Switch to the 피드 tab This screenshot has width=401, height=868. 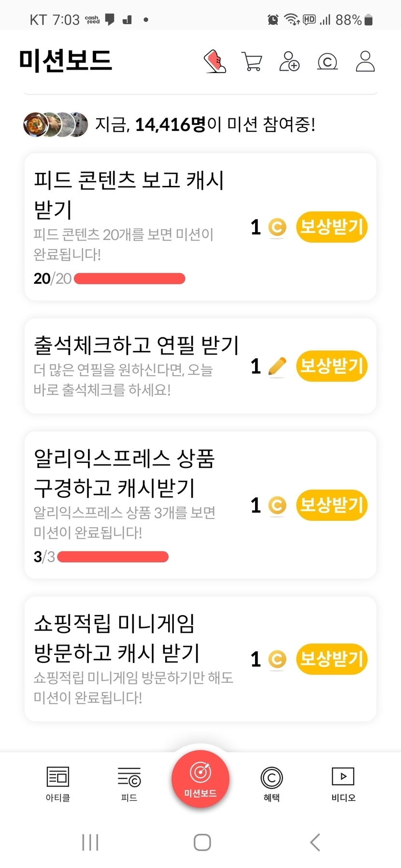pyautogui.click(x=129, y=784)
